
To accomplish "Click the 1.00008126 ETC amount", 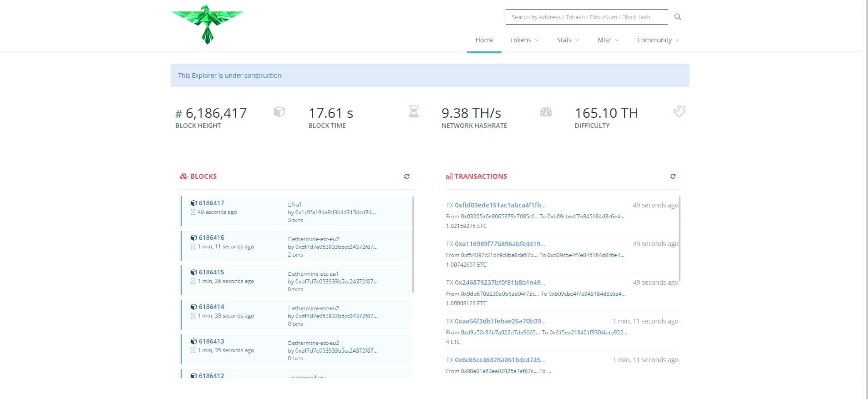I will pos(466,303).
